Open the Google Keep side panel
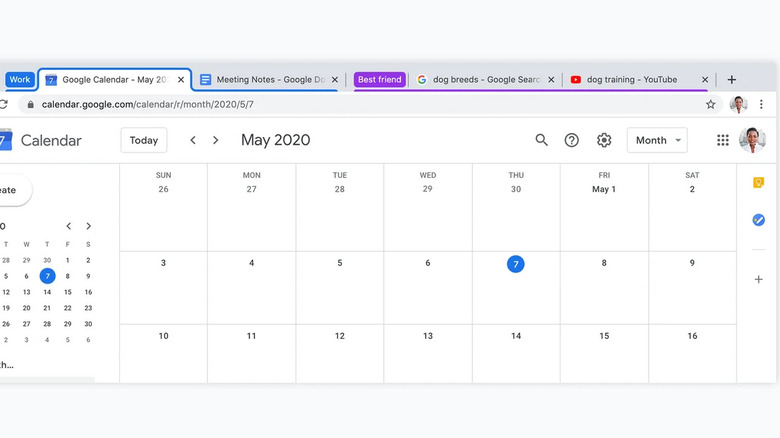 758,183
